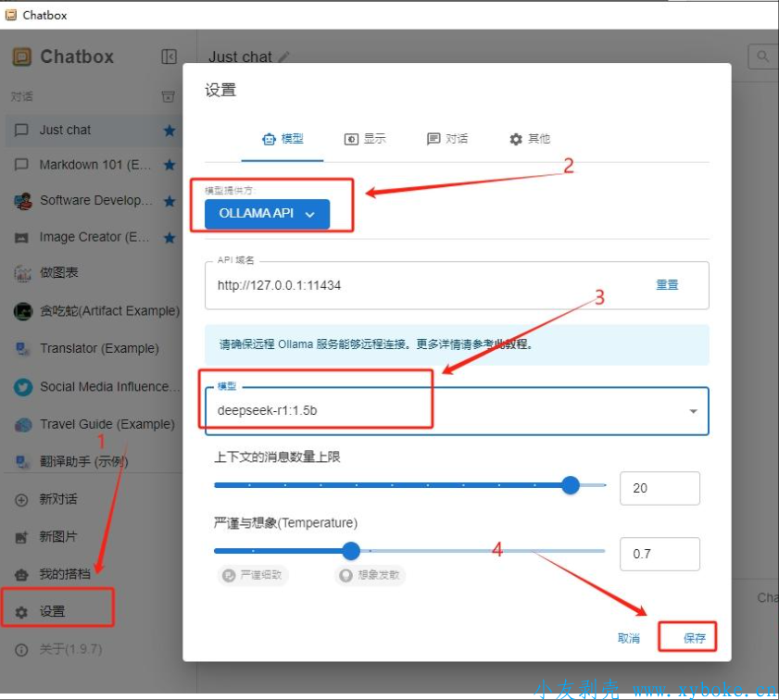The image size is (779, 700).
Task: Switch to the 对话 settings tab
Action: (x=447, y=139)
